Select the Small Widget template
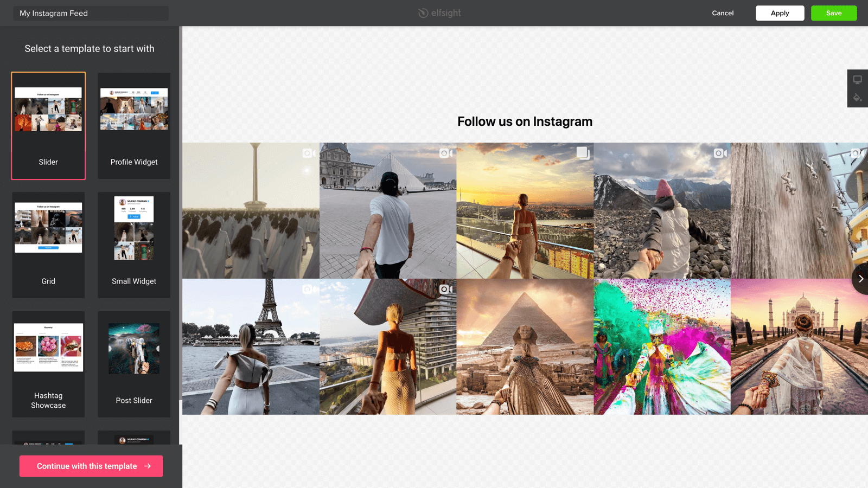The width and height of the screenshot is (868, 488). pyautogui.click(x=134, y=245)
